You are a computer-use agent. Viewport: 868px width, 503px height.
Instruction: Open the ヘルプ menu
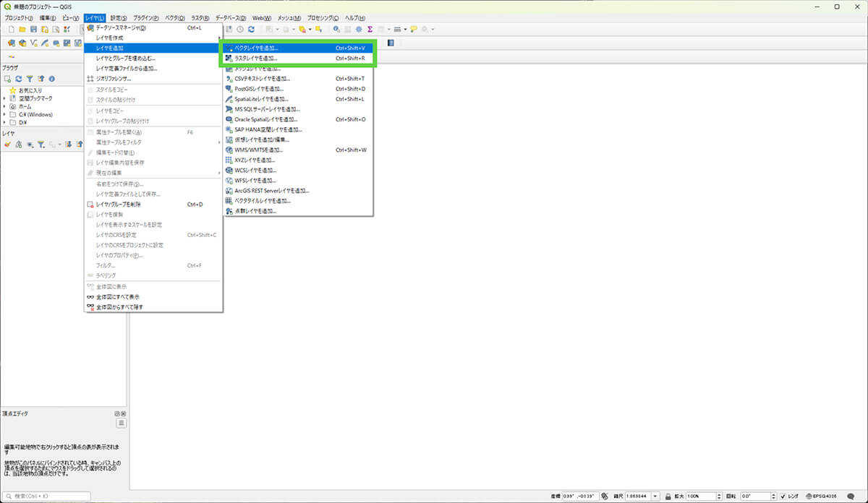point(354,17)
